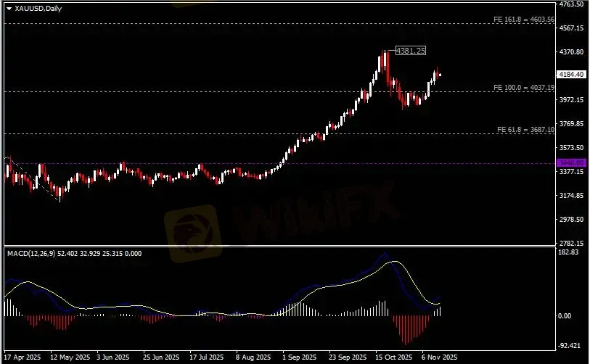Select price scale value 4567.15
This screenshot has width=590, height=364.
pos(571,28)
